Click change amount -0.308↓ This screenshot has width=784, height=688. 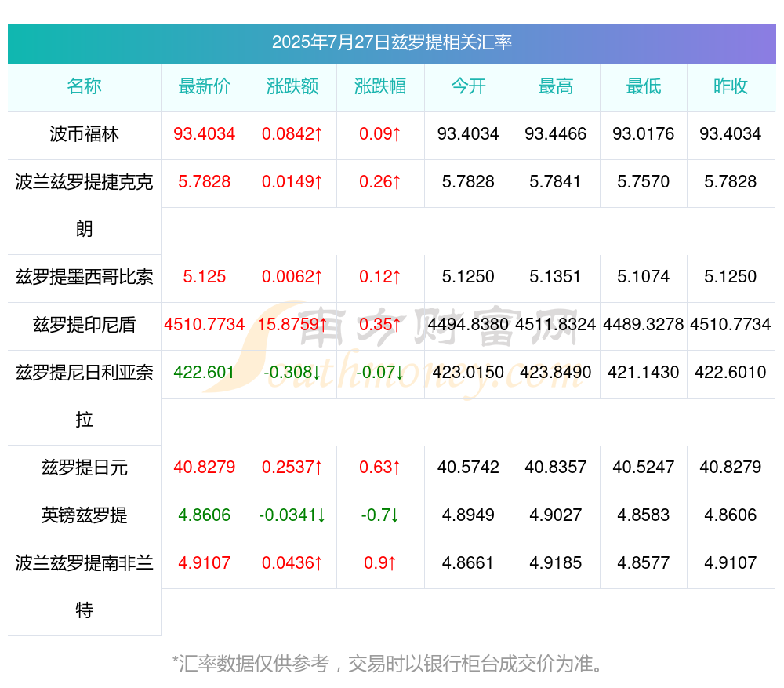[292, 373]
